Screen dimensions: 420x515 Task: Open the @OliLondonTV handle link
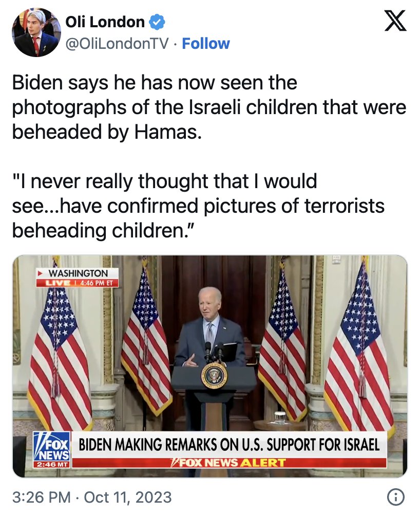pyautogui.click(x=117, y=43)
